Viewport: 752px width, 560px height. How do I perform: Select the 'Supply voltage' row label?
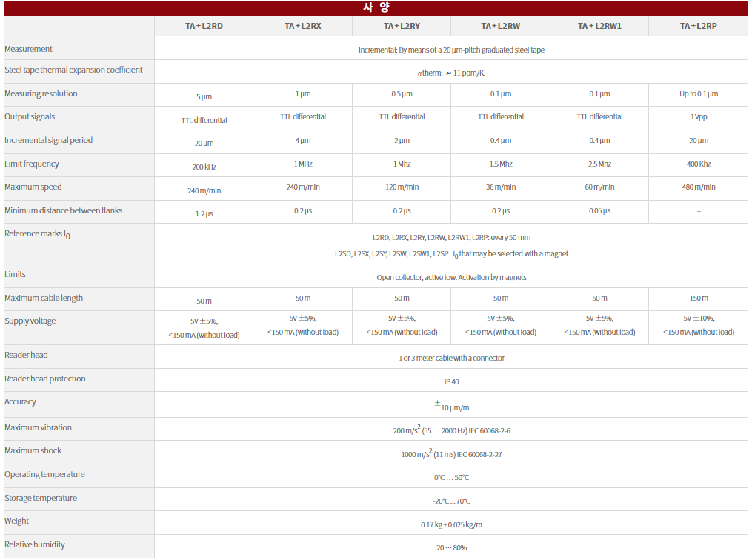[x=30, y=321]
